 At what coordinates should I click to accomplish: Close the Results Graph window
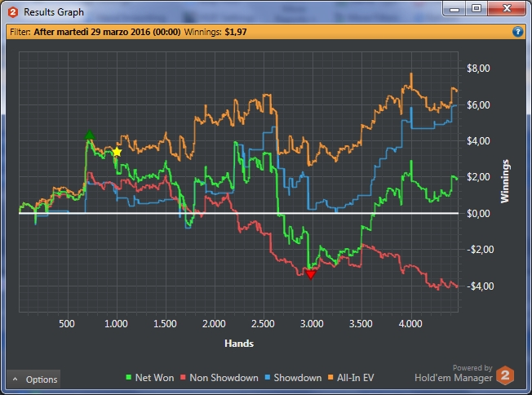point(507,8)
